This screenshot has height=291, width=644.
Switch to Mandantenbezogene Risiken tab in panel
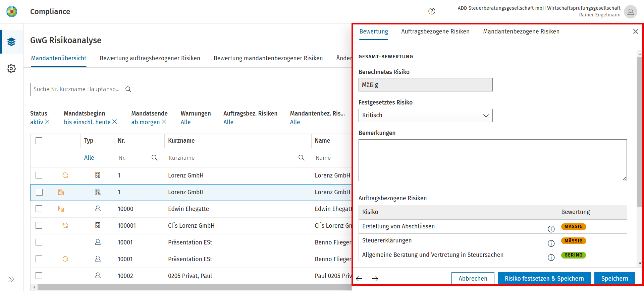pos(521,31)
